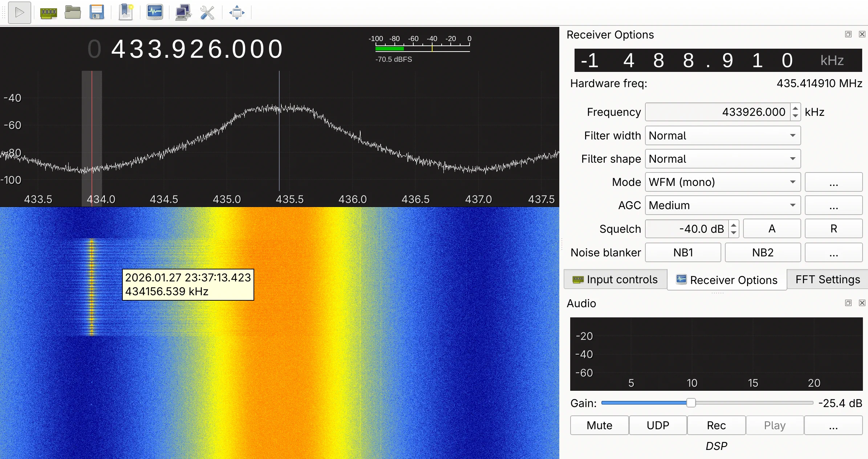Enable the NB2 noise blanker
Image resolution: width=868 pixels, height=459 pixels.
pyautogui.click(x=763, y=252)
